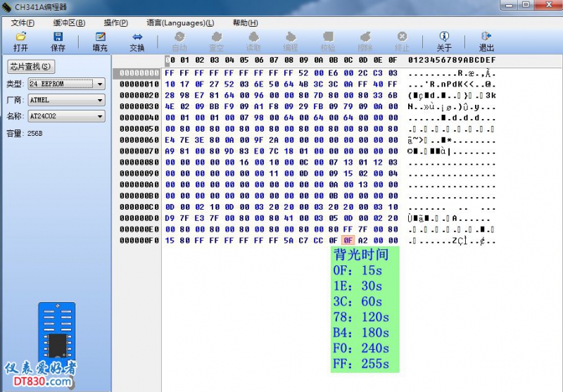
Task: Click the 编程 (Program) chip icon
Action: click(291, 37)
